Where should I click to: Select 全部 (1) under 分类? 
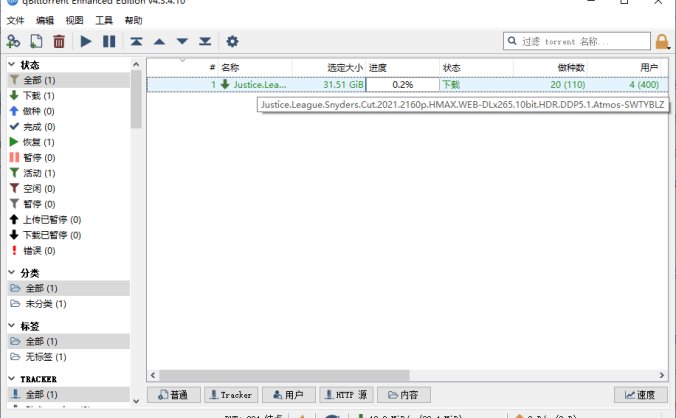69,288
